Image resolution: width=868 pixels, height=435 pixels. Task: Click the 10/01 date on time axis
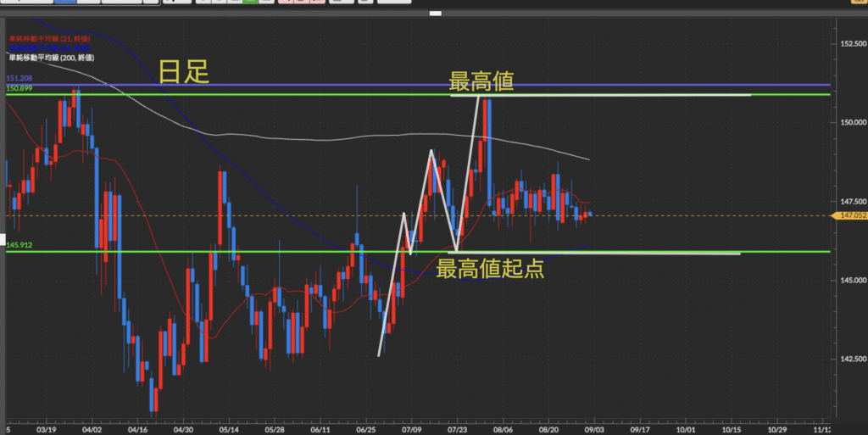pos(685,429)
